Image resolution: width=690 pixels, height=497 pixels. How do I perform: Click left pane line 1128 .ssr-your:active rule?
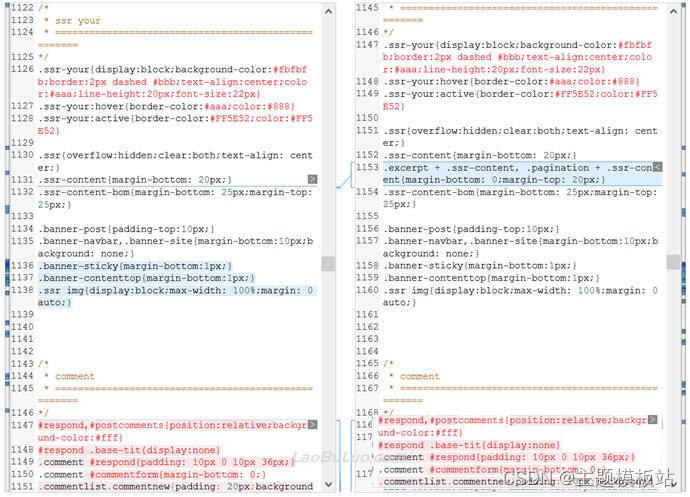pos(175,124)
